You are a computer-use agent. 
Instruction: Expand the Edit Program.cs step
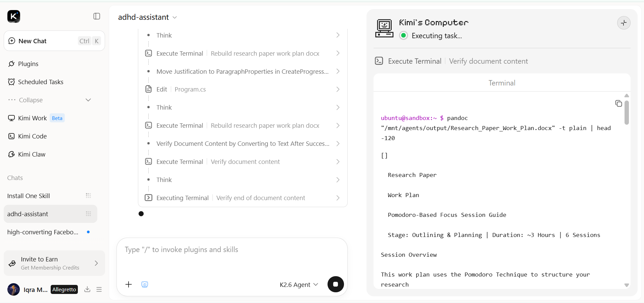[243, 89]
